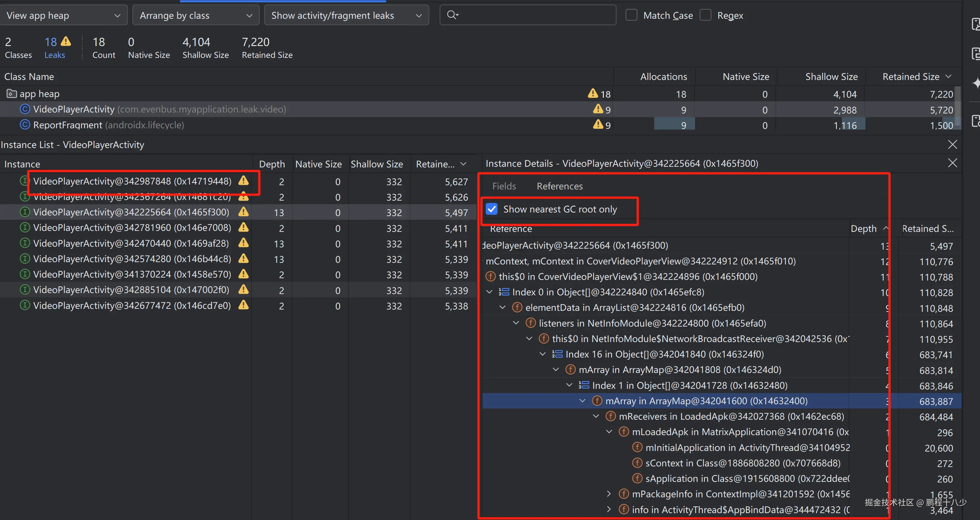The width and height of the screenshot is (980, 520).
Task: Close the Instance Details panel
Action: (952, 163)
